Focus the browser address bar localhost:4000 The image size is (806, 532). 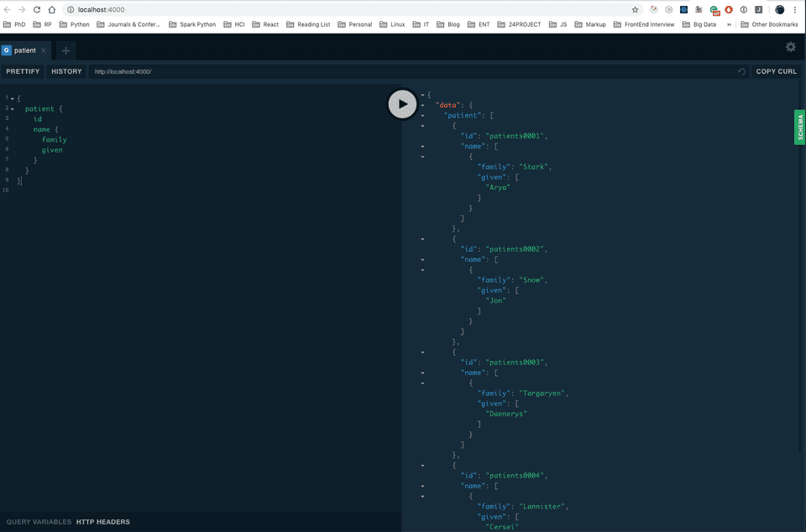point(349,9)
